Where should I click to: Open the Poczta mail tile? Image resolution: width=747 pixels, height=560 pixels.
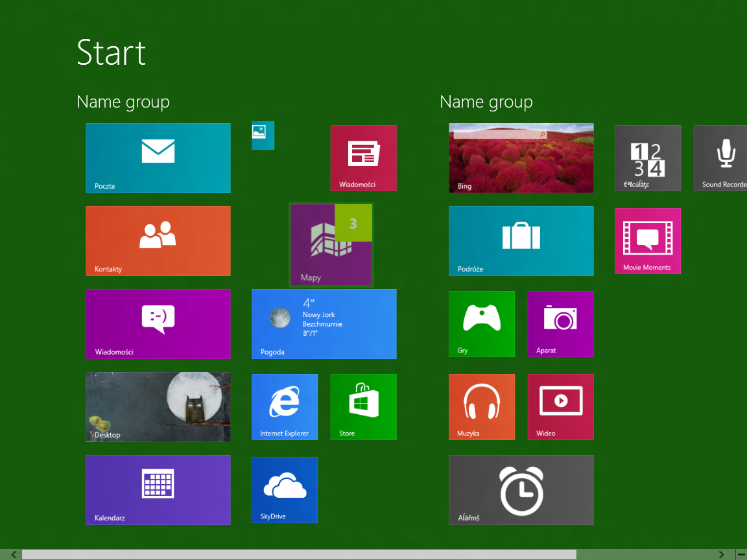[x=158, y=158]
